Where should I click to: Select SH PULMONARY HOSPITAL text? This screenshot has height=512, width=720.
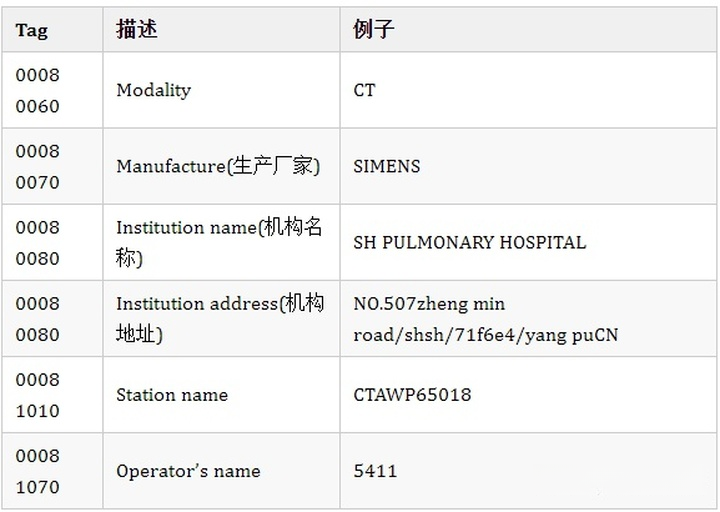coord(470,242)
